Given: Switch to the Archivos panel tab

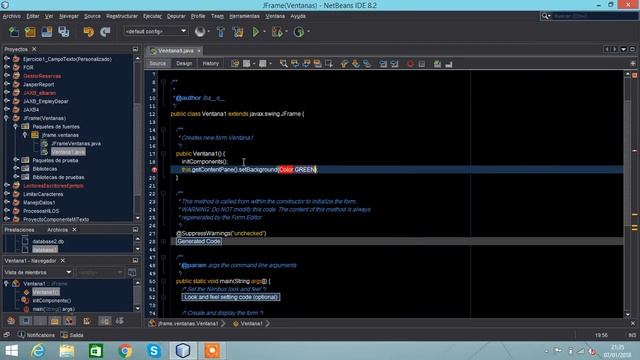Looking at the screenshot, I should point(58,230).
